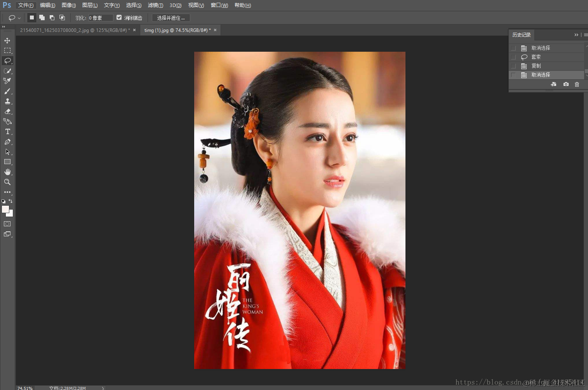
Task: Swap foreground and background colors
Action: 11,201
